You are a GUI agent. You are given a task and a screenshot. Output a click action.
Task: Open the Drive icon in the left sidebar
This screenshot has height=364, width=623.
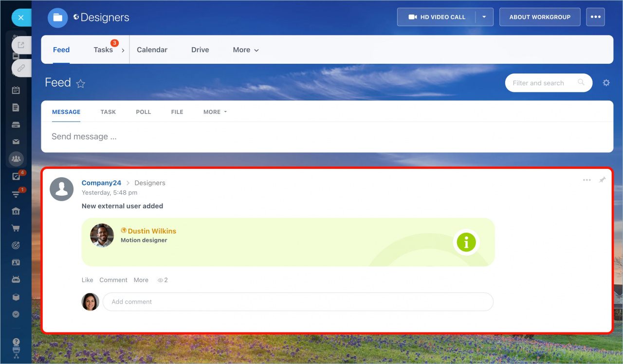point(16,125)
